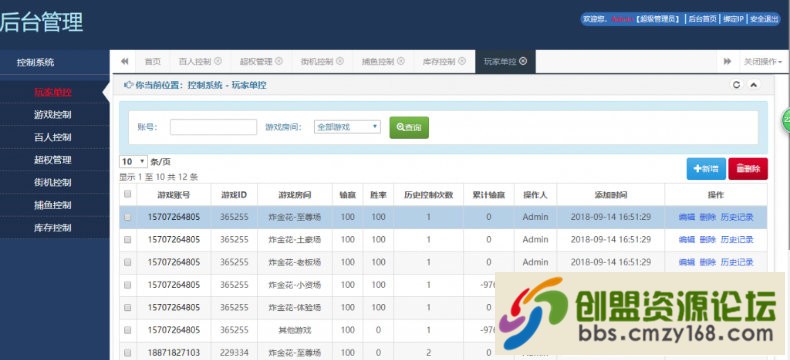The height and width of the screenshot is (360, 790).
Task: Check the row for 炸金花-老板场
Action: tap(127, 262)
